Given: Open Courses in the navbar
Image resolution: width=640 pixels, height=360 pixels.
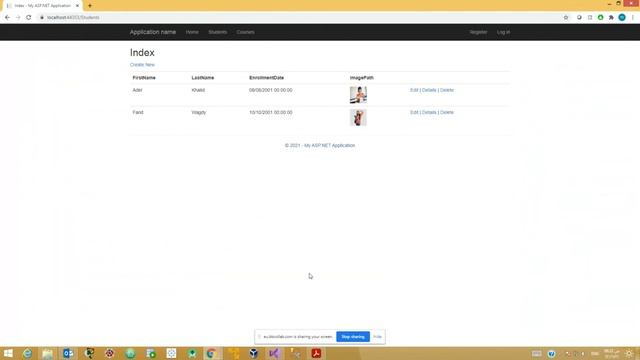Looking at the screenshot, I should (245, 32).
